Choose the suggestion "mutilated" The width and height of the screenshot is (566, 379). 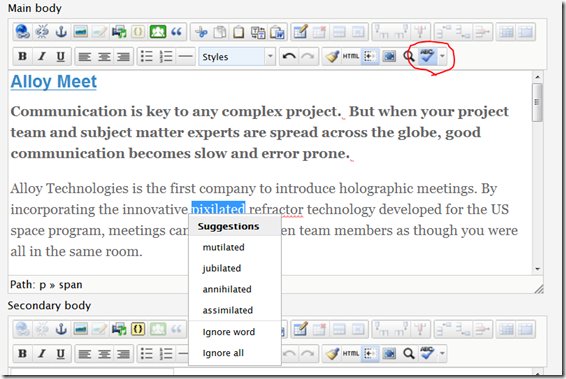coord(223,247)
